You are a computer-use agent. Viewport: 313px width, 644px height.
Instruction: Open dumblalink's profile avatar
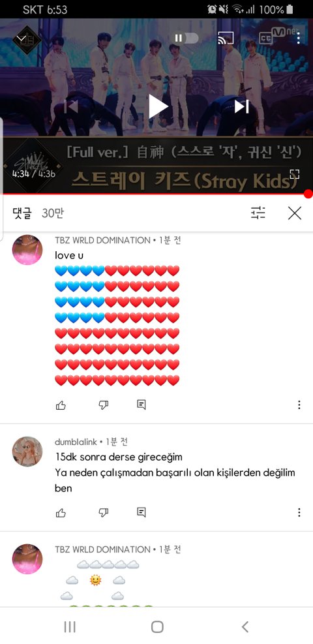coord(27,452)
